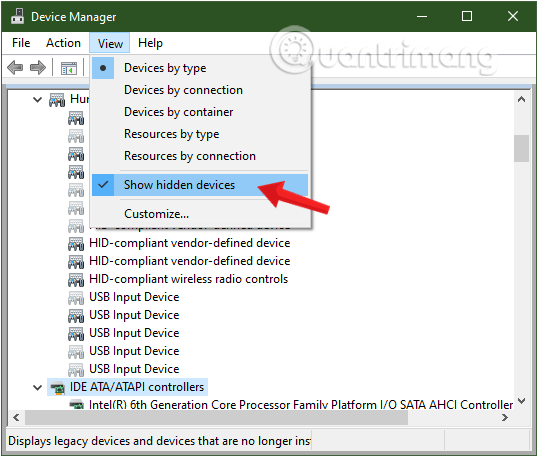The height and width of the screenshot is (457, 538).
Task: Click the HID-compliant wireless radio controls icon
Action: click(x=76, y=279)
